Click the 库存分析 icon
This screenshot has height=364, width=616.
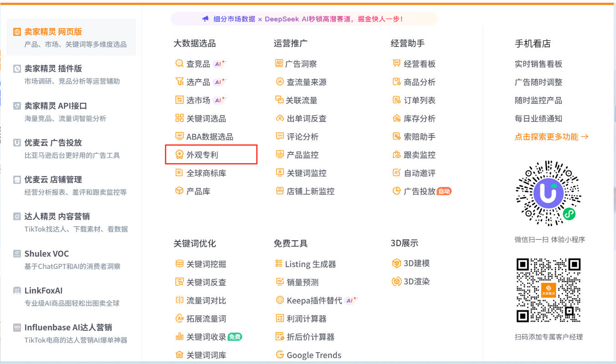(x=397, y=118)
